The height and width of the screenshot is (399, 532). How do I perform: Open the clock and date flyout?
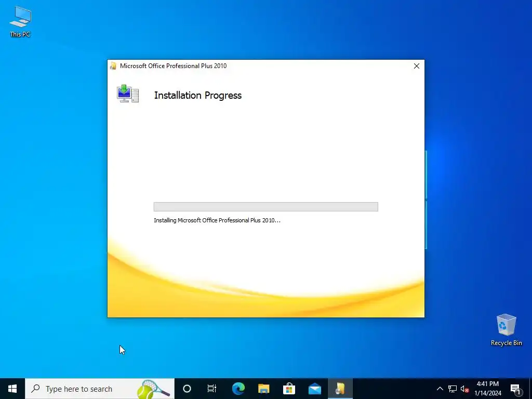487,389
